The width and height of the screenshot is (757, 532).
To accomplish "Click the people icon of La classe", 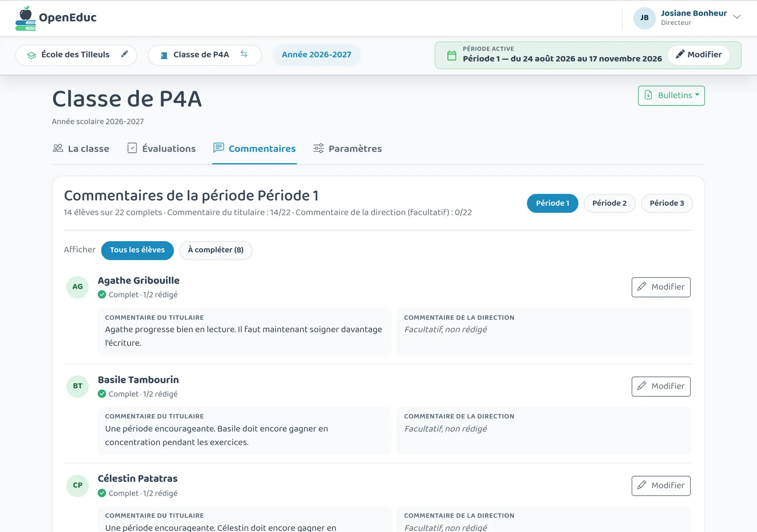I will click(x=58, y=148).
